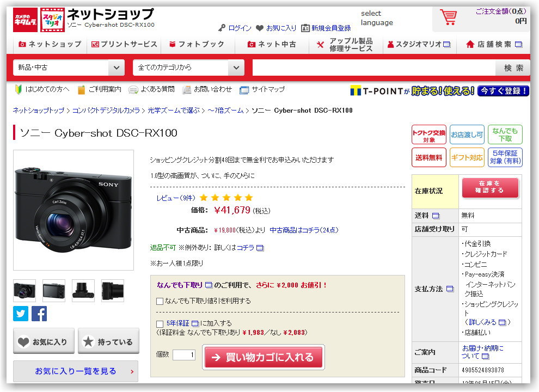Click the key icon beside ログイン
The image size is (539, 392).
point(222,28)
